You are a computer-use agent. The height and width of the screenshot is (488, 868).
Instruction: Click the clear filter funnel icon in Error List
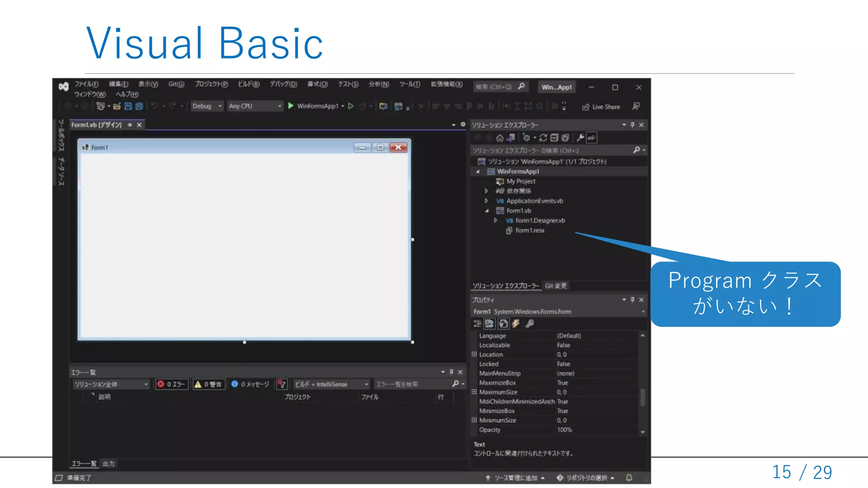click(x=282, y=384)
